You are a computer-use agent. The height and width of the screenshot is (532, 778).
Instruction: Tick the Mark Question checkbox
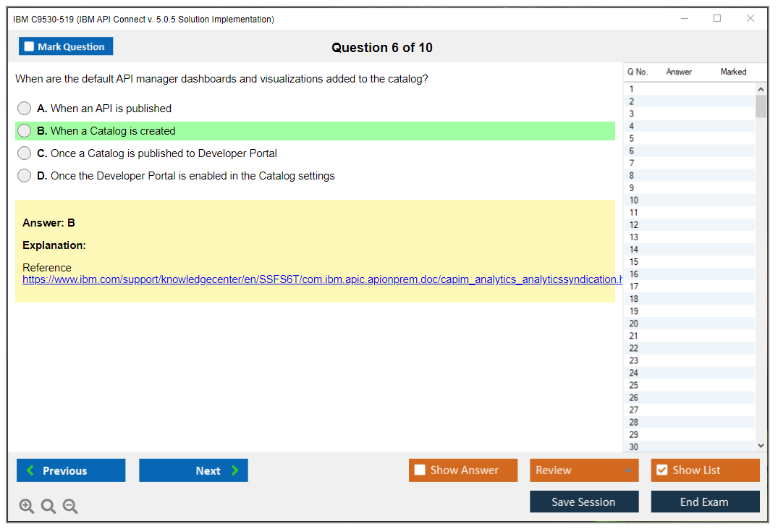(x=30, y=47)
